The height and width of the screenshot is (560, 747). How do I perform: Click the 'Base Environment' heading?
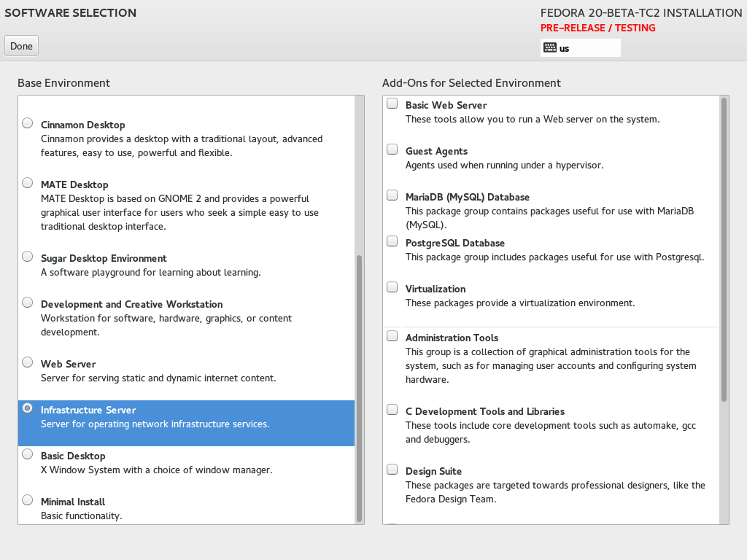point(64,83)
